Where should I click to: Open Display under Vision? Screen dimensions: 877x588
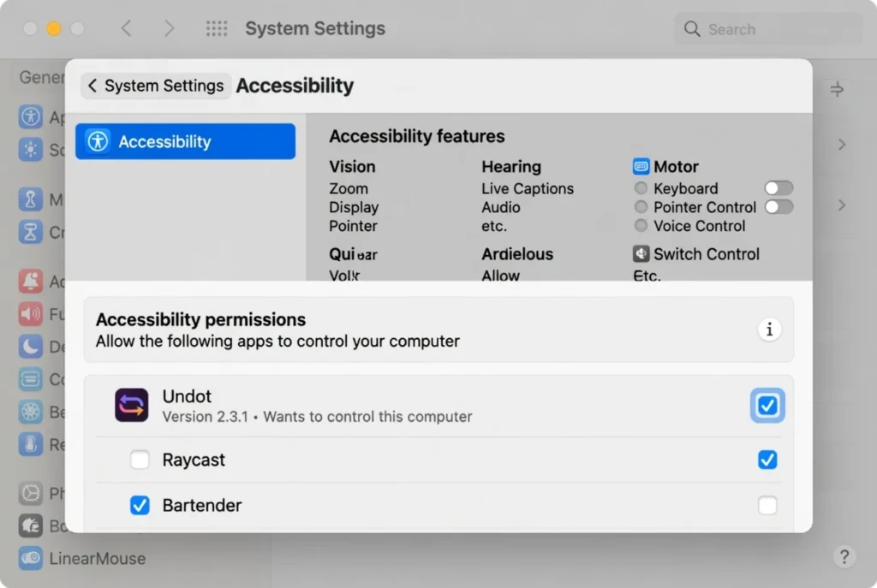coord(354,207)
